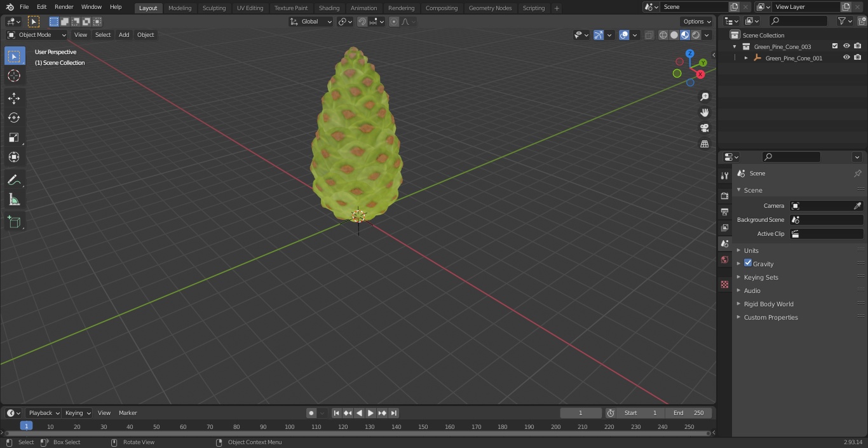Viewport: 868px width, 448px height.
Task: Jump to the start frame
Action: click(337, 413)
